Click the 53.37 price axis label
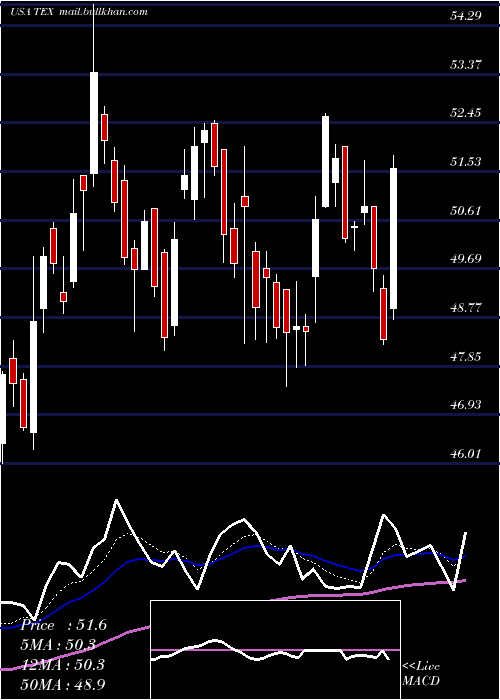Image resolution: width=500 pixels, height=700 pixels. [x=465, y=64]
